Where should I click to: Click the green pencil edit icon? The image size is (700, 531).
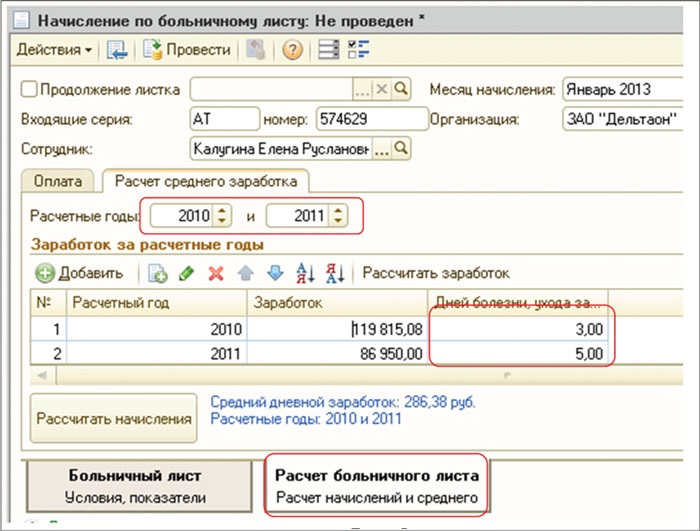click(x=186, y=272)
